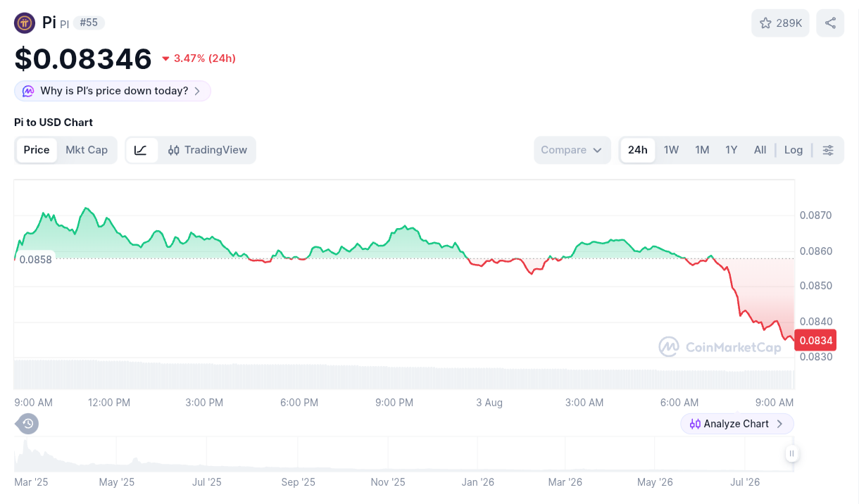
Task: Select 1Y time range
Action: pos(732,150)
